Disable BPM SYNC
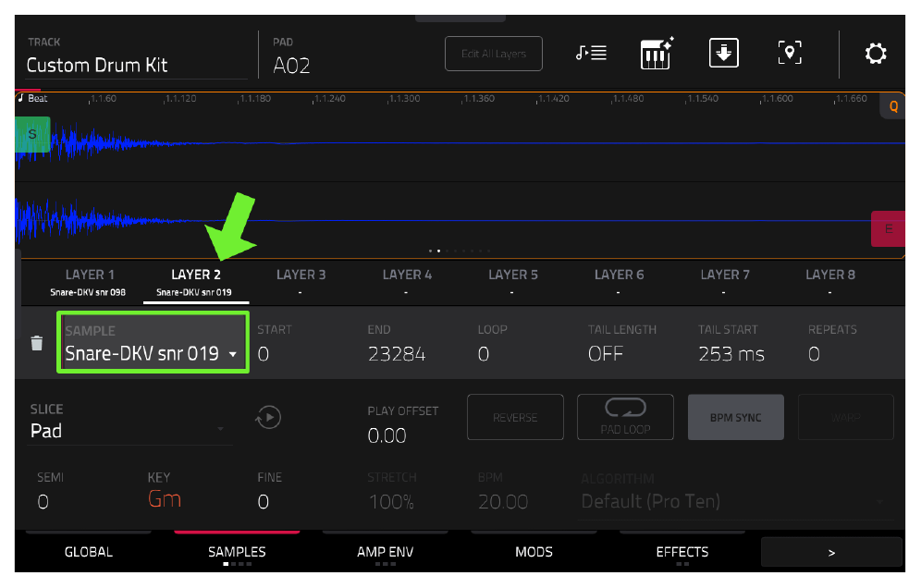Image resolution: width=921 pixels, height=588 pixels. 735,417
